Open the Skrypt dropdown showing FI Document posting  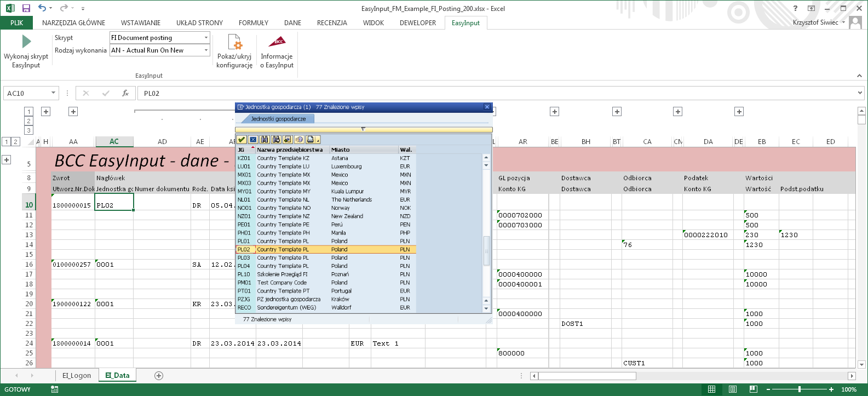(x=206, y=38)
